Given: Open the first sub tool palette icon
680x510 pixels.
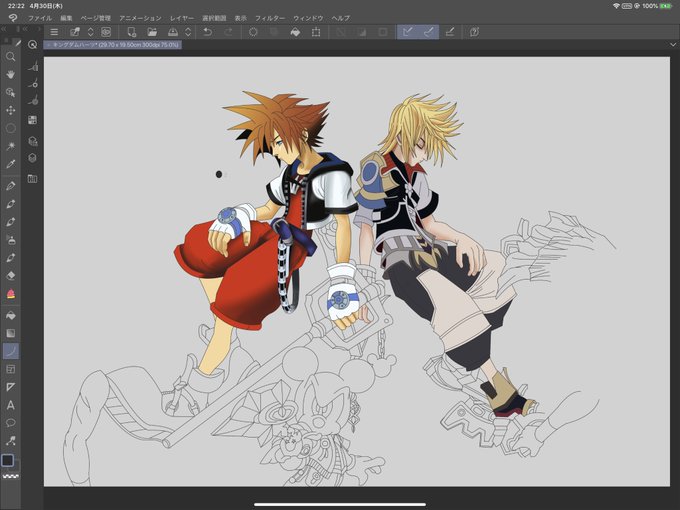Looking at the screenshot, I should click(33, 66).
